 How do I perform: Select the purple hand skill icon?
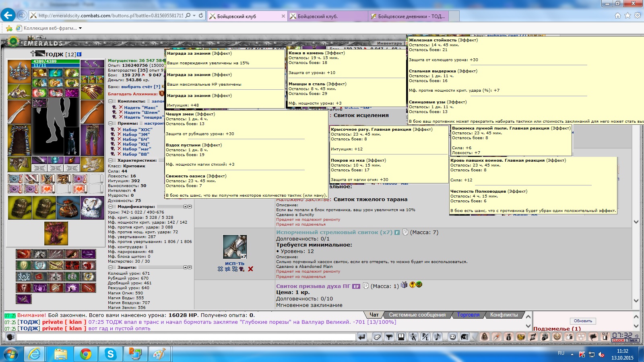pos(40,288)
